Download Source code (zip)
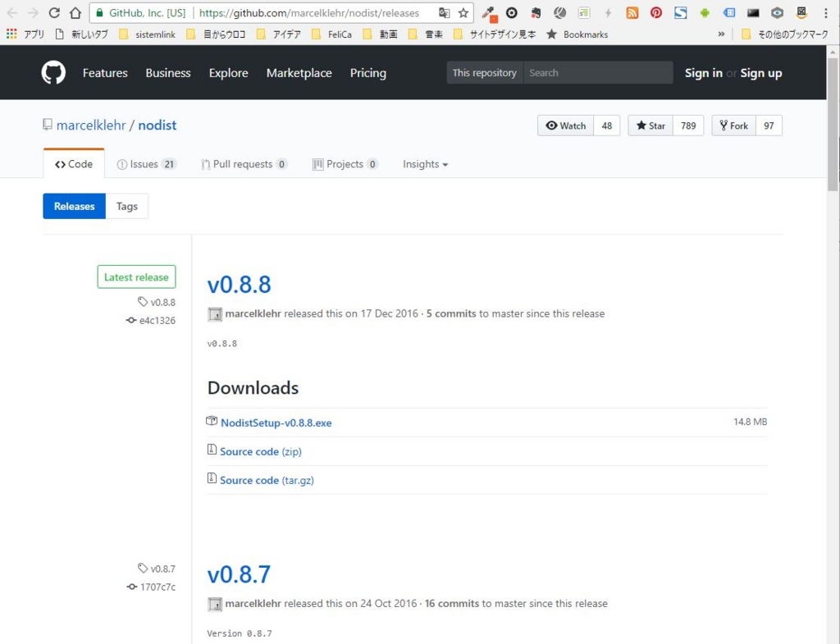Screen dimensions: 840x644 [x=260, y=452]
